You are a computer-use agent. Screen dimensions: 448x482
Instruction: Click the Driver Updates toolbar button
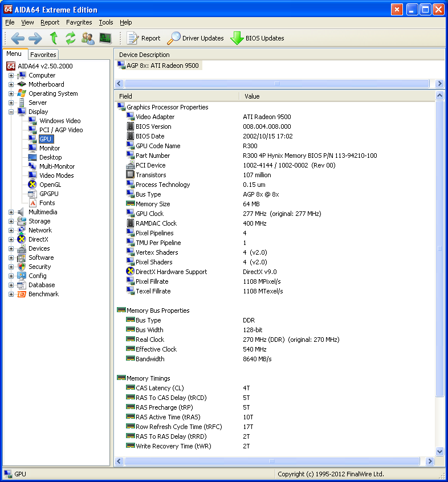(196, 38)
